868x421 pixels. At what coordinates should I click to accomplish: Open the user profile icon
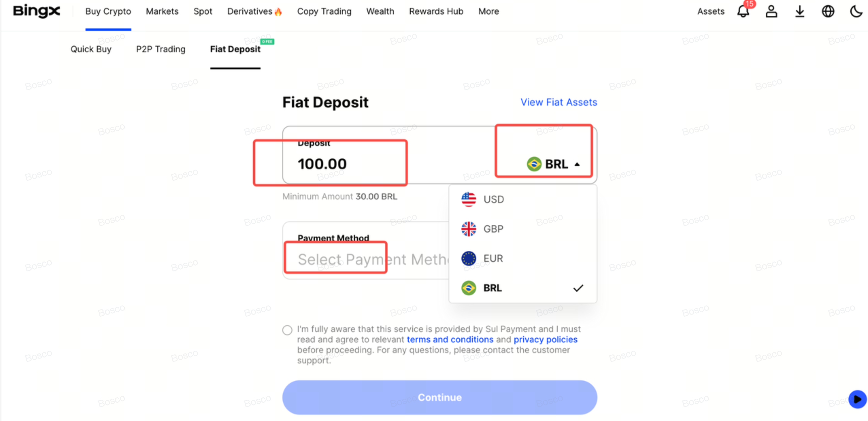771,11
